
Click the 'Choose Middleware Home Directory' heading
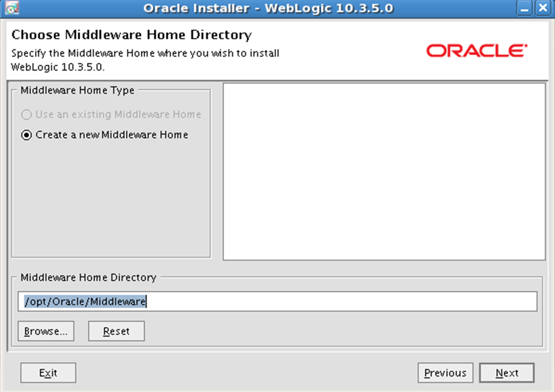coord(131,34)
